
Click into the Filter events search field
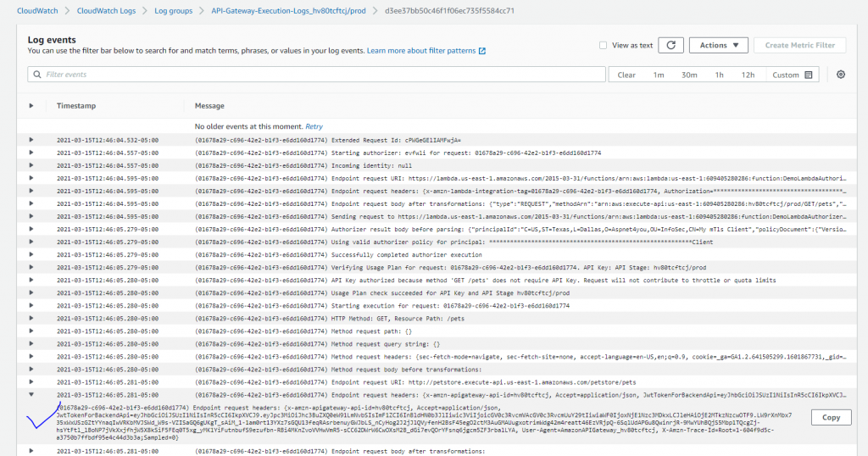317,74
